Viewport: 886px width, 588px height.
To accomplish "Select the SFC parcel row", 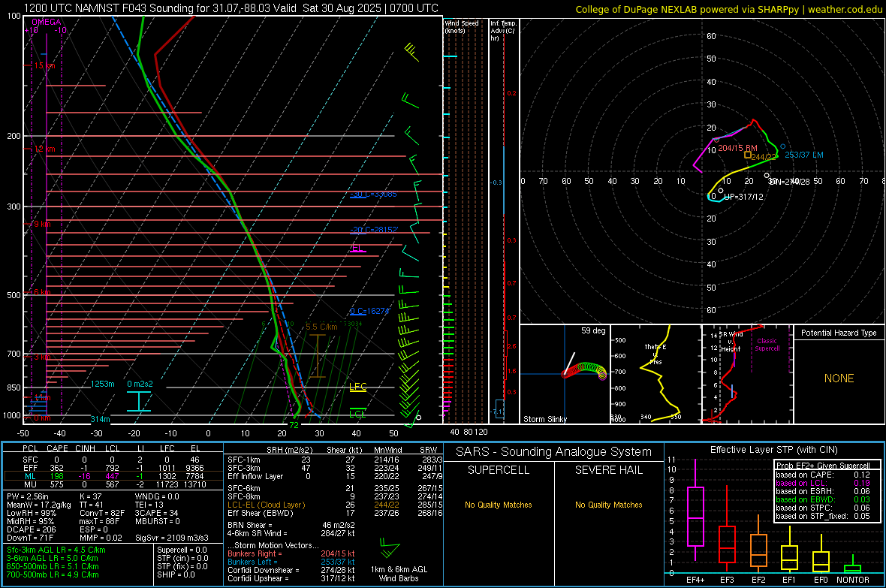I will point(114,460).
